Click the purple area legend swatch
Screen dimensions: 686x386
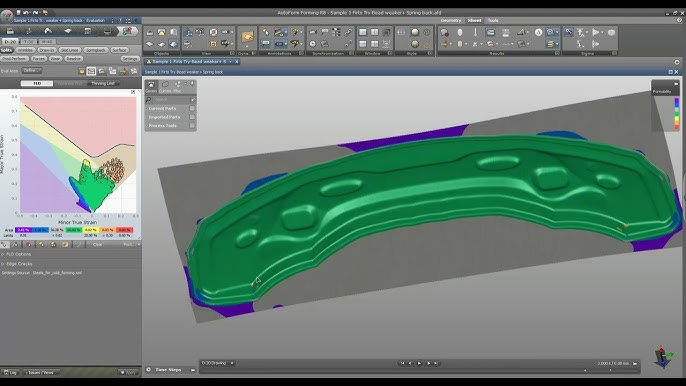(23, 230)
